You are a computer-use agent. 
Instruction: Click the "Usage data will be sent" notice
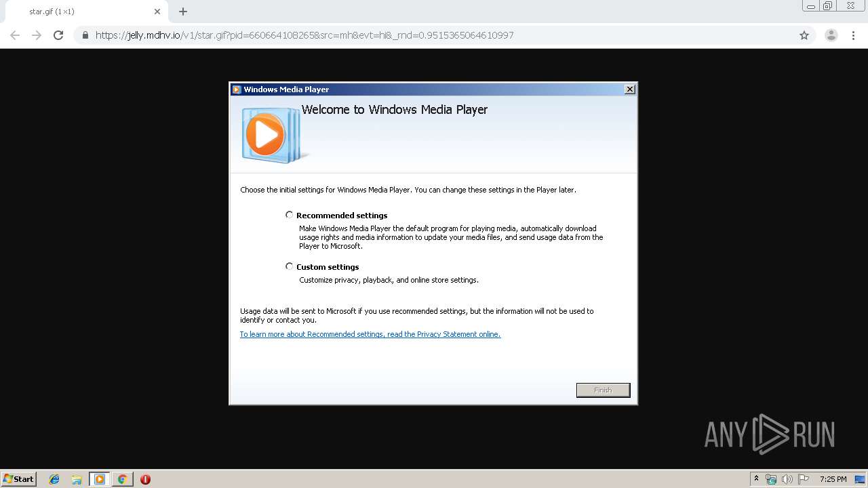pos(416,315)
